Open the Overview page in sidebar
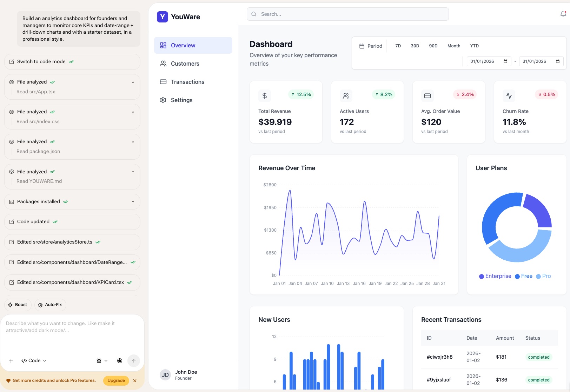Screen dimensions: 570x392 [193, 45]
